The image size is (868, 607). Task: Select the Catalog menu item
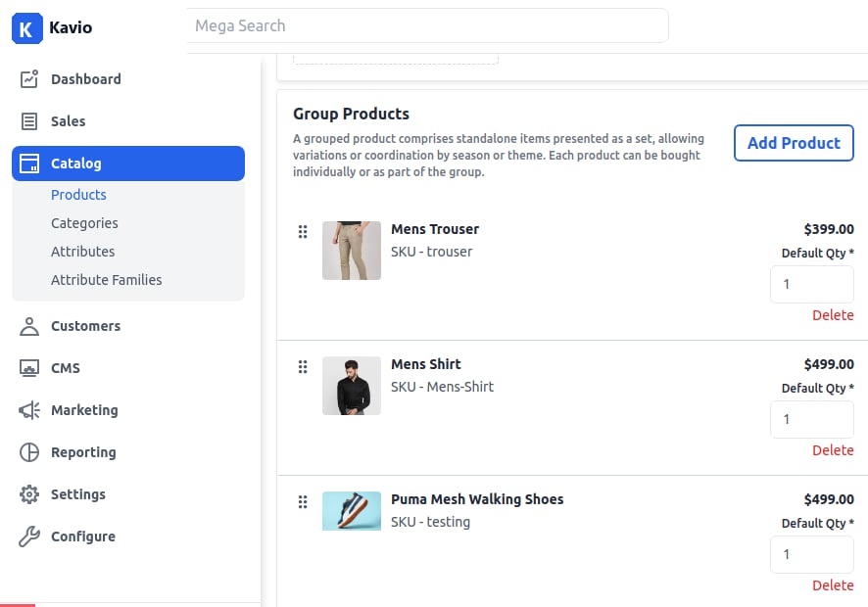click(x=128, y=163)
